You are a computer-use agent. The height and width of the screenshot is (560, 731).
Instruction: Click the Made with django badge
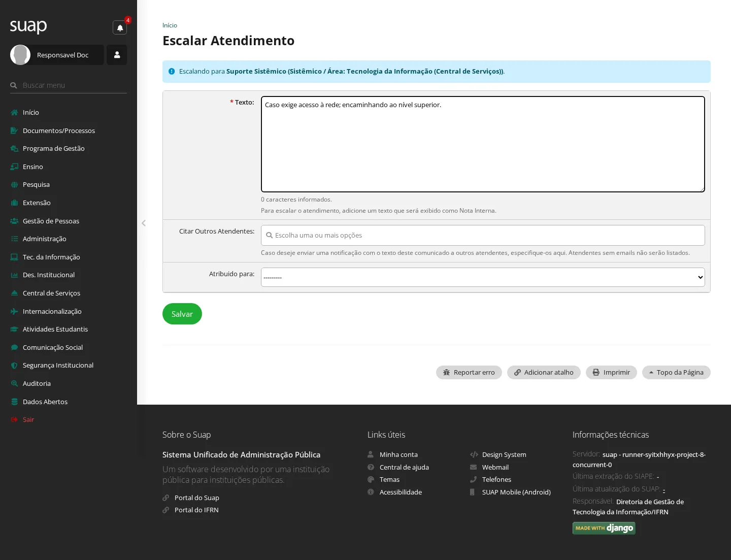click(x=604, y=528)
